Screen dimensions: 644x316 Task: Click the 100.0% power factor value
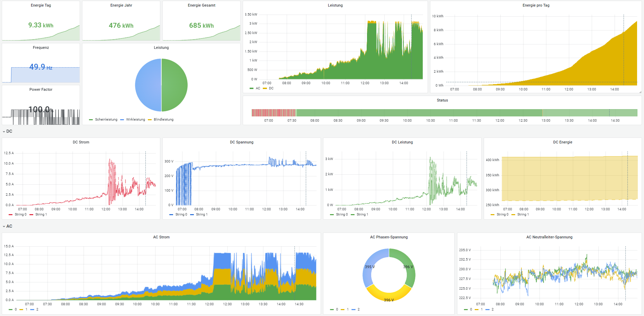point(41,109)
